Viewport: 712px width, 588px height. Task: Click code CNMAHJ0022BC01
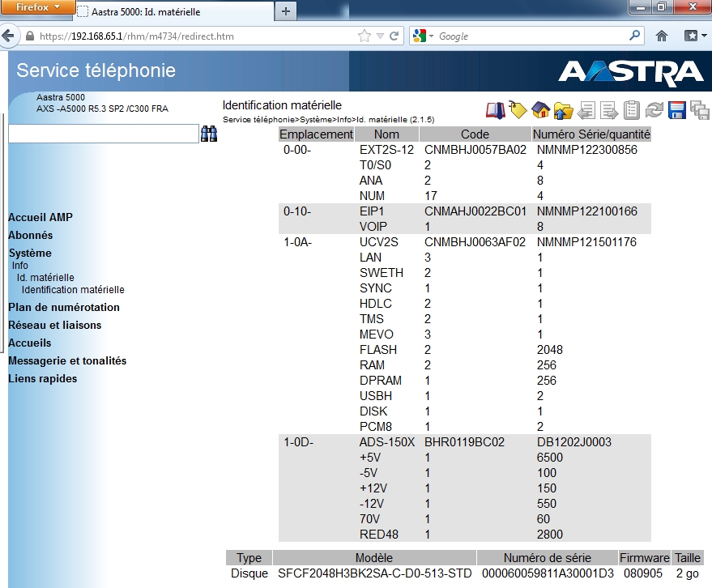pos(475,211)
